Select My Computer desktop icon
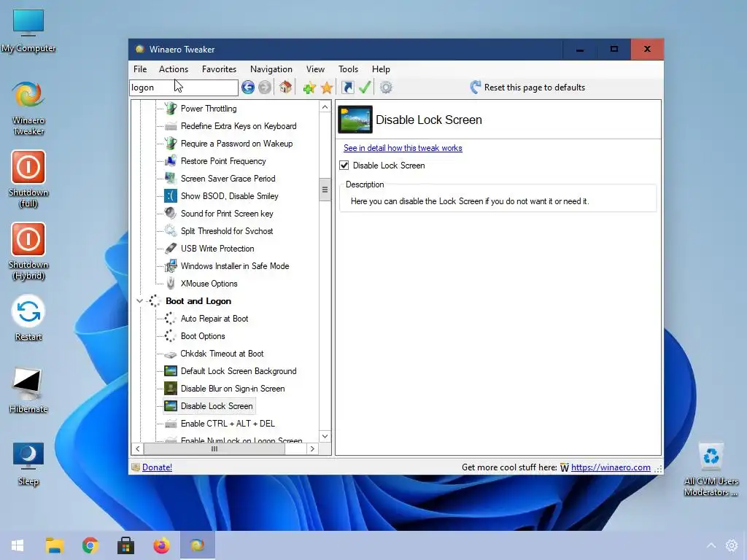 point(28,31)
